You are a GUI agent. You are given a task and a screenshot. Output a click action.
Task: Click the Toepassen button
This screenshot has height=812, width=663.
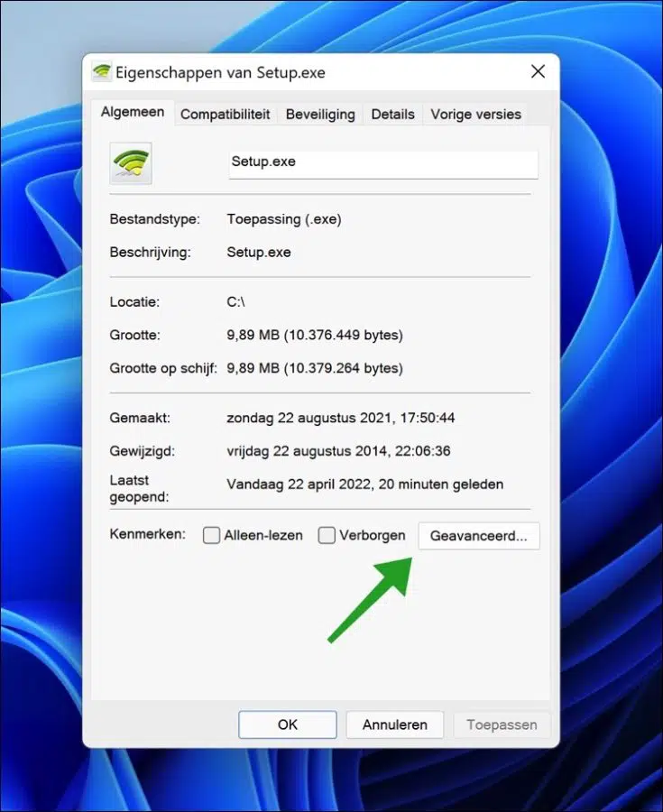tap(502, 724)
